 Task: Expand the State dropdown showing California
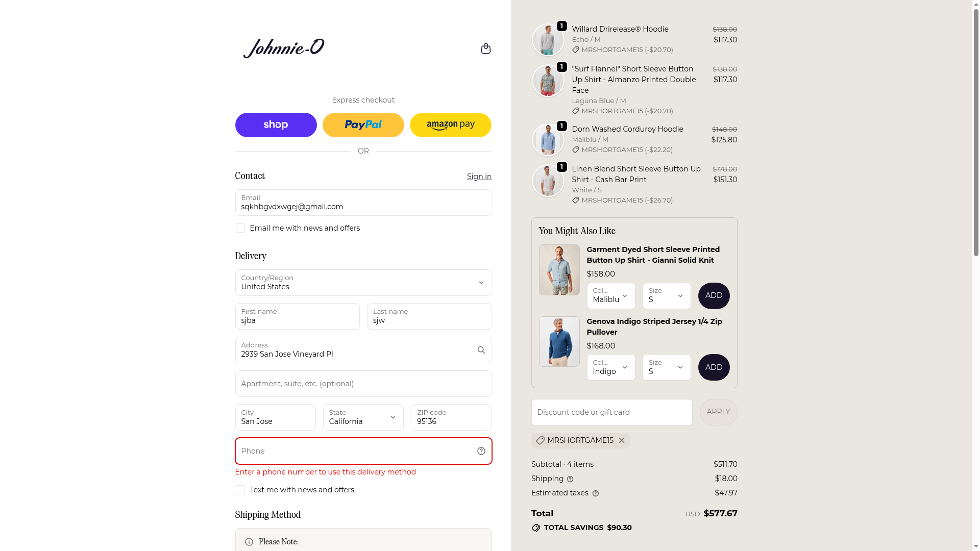[x=363, y=417]
